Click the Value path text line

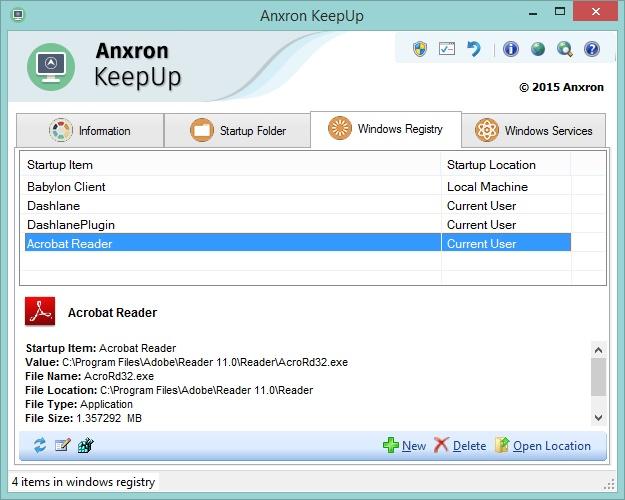pos(186,362)
